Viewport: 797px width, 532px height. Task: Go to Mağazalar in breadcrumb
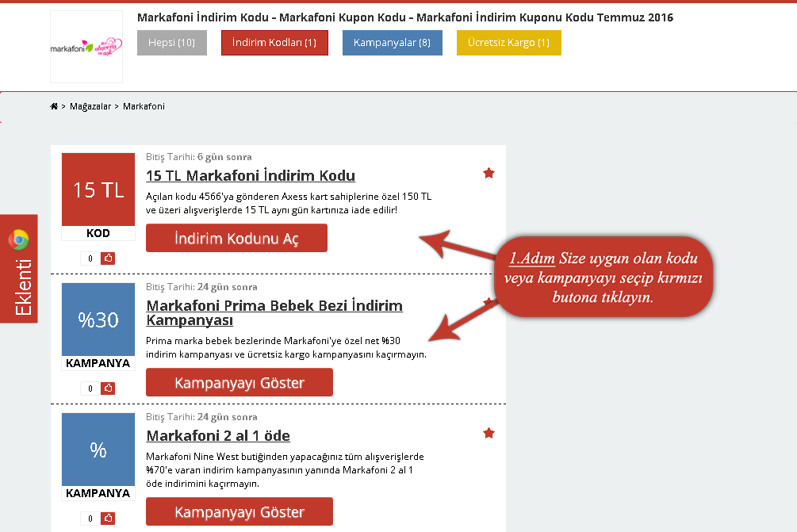click(90, 106)
